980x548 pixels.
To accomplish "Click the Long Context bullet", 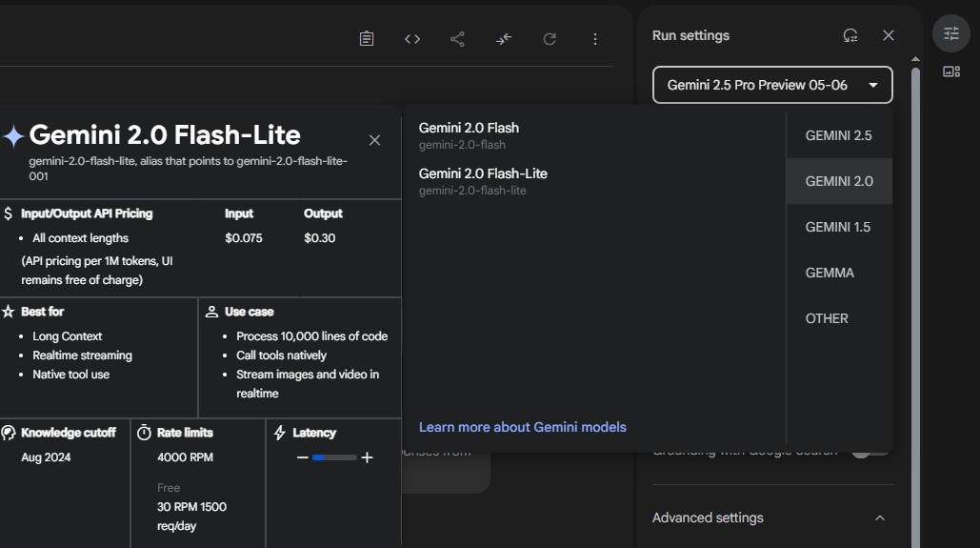I will [x=67, y=335].
